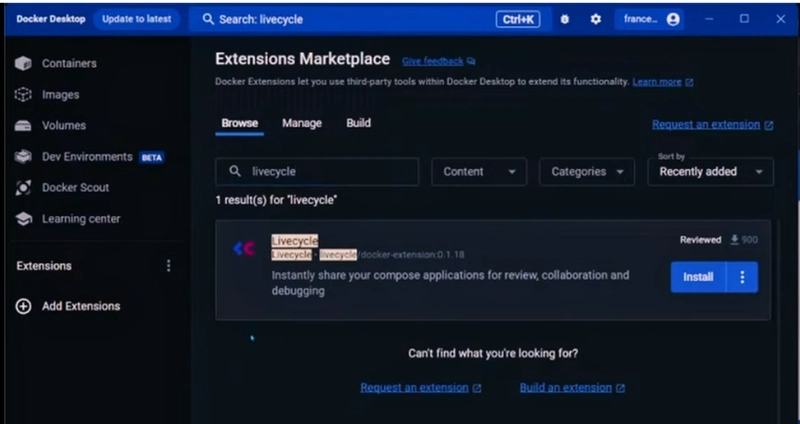Click the 1 result(s) for livecycle text
The height and width of the screenshot is (424, 800).
point(276,200)
